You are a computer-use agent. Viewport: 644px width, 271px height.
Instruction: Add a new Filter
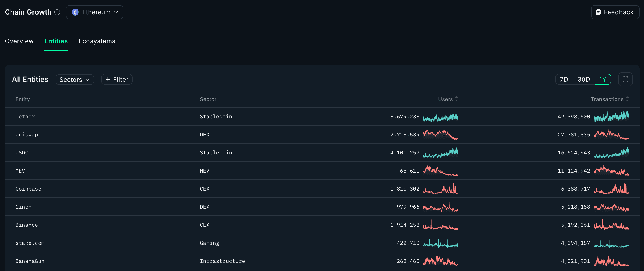point(117,79)
